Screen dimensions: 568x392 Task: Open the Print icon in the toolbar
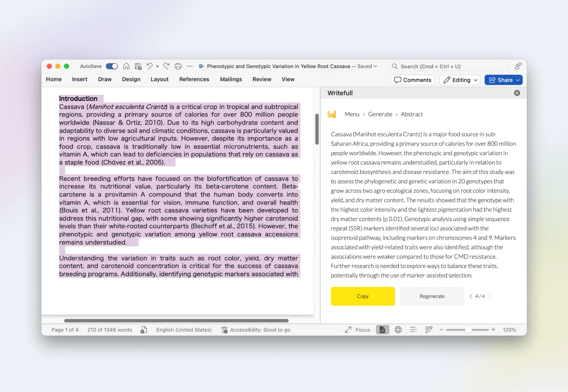(178, 66)
